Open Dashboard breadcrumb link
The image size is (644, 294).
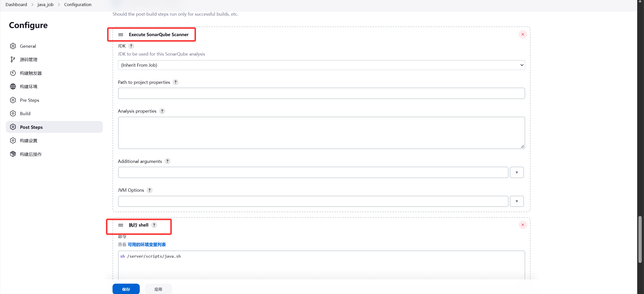(x=16, y=5)
